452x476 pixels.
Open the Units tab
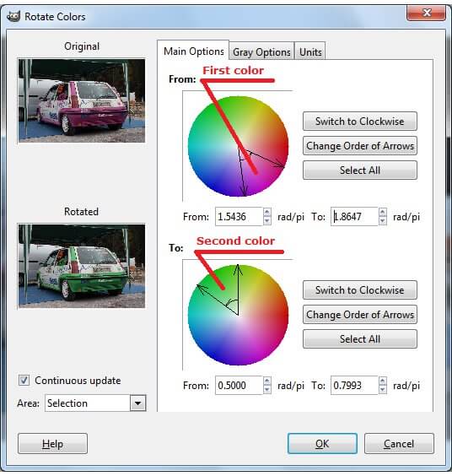[310, 52]
